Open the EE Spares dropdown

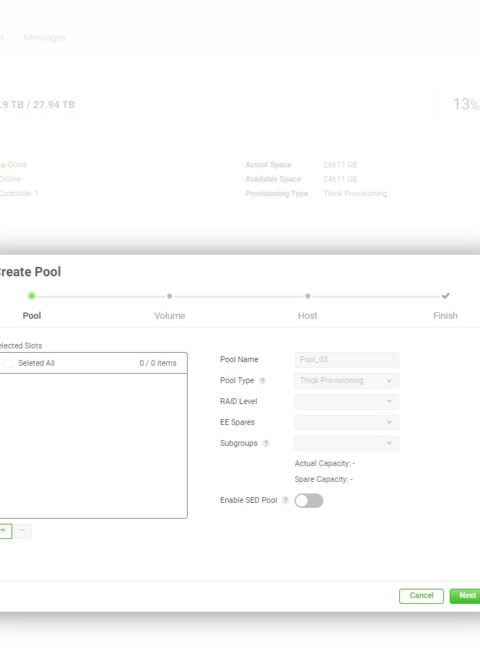(x=347, y=422)
